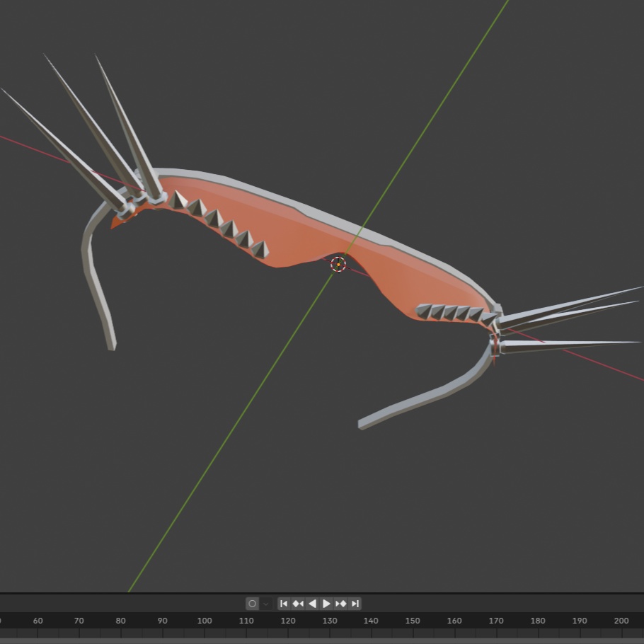
Task: Jump to the last frame of the timeline
Action: tap(355, 604)
